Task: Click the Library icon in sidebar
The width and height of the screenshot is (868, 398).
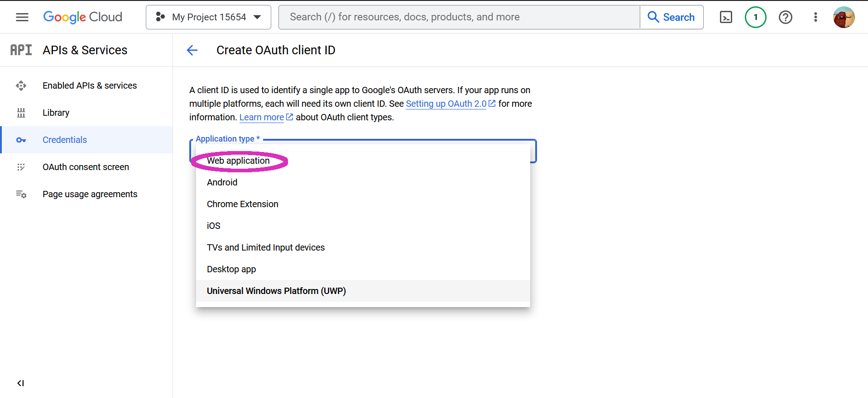Action: pyautogui.click(x=21, y=113)
